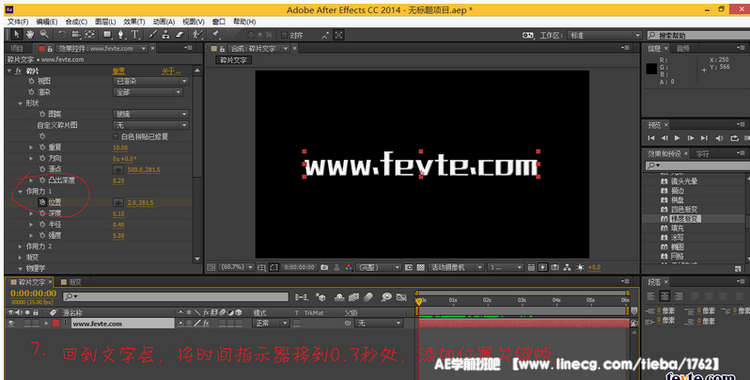Open the composition flowchart icon

tap(567, 268)
